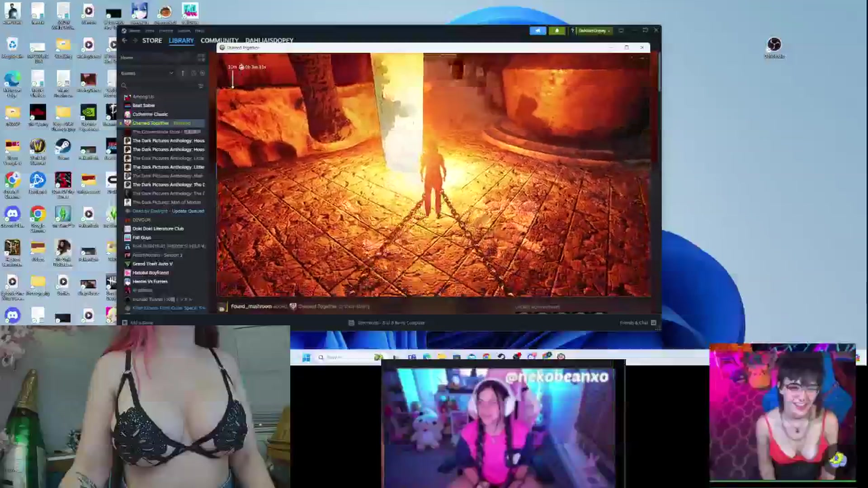Click the Steam forward navigation arrow
The width and height of the screenshot is (868, 488).
click(134, 40)
